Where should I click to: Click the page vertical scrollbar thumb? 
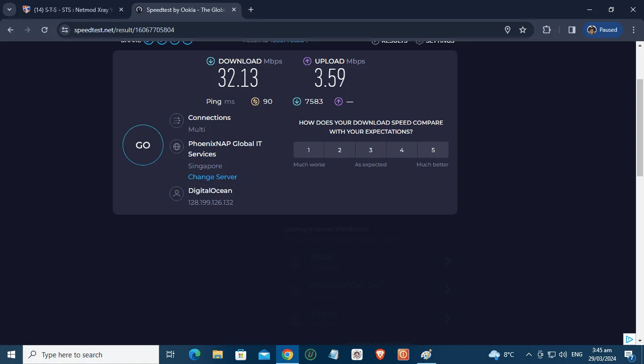(x=640, y=127)
